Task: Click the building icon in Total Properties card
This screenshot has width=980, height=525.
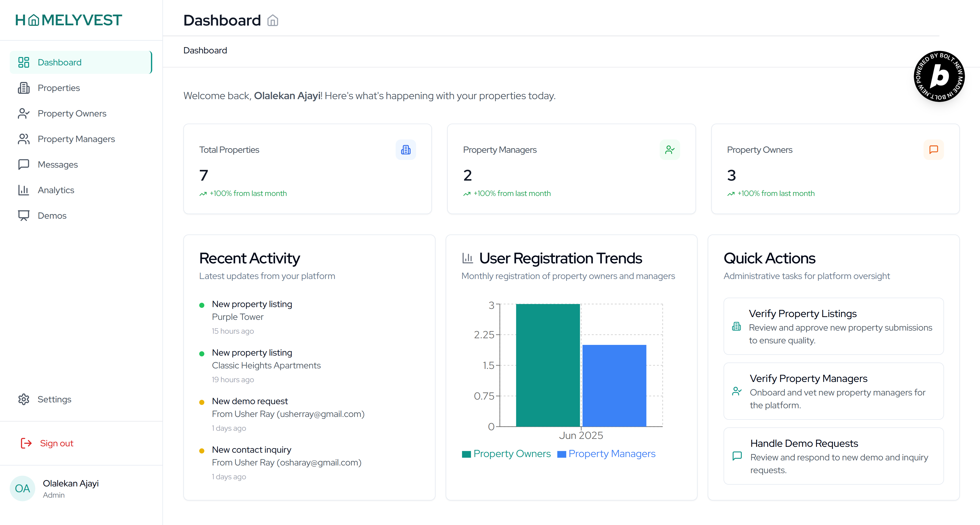Action: coord(406,150)
